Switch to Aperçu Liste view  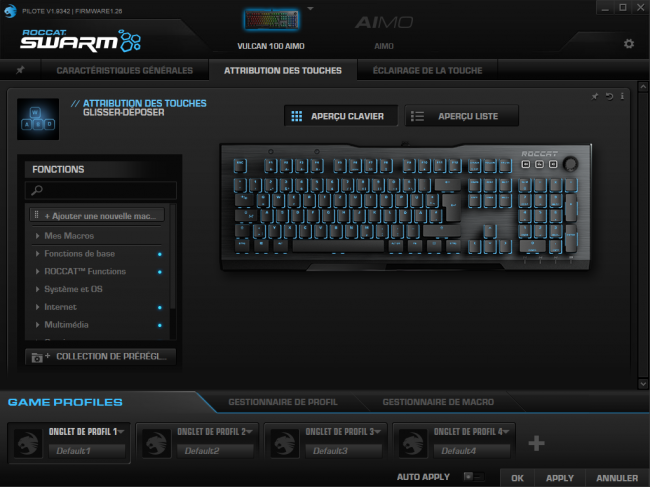pyautogui.click(x=461, y=116)
